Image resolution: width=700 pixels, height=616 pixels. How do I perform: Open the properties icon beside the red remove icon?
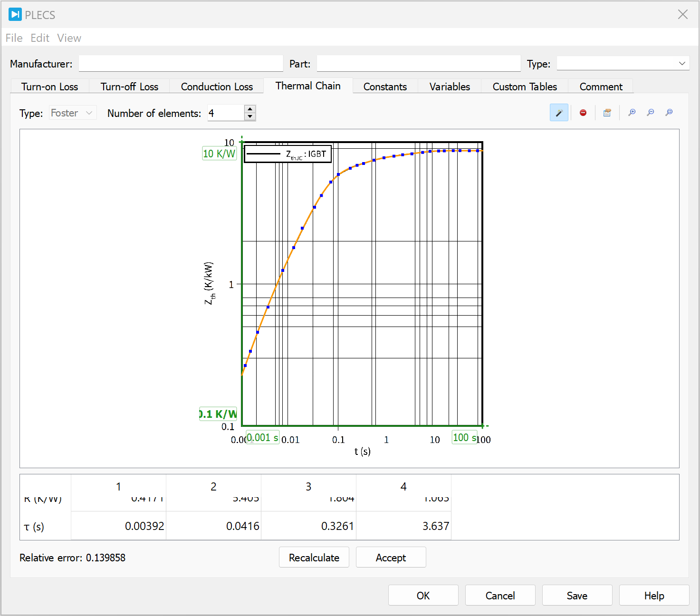pos(607,113)
